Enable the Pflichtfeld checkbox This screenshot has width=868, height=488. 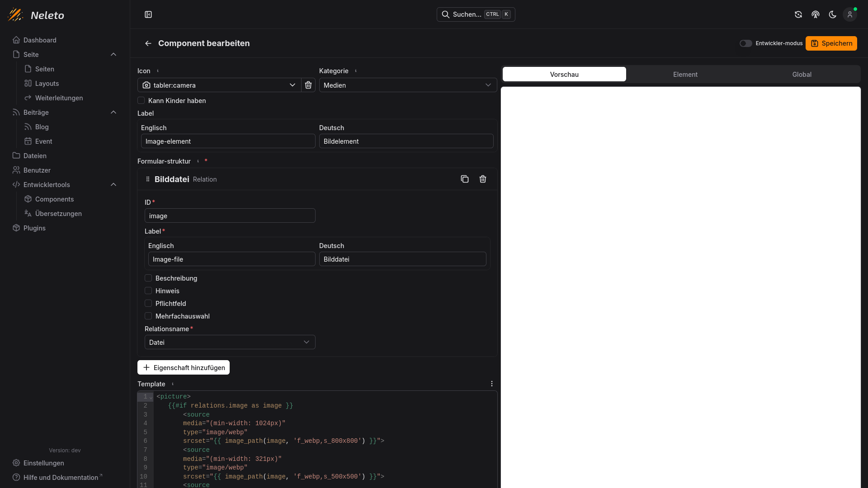point(148,303)
